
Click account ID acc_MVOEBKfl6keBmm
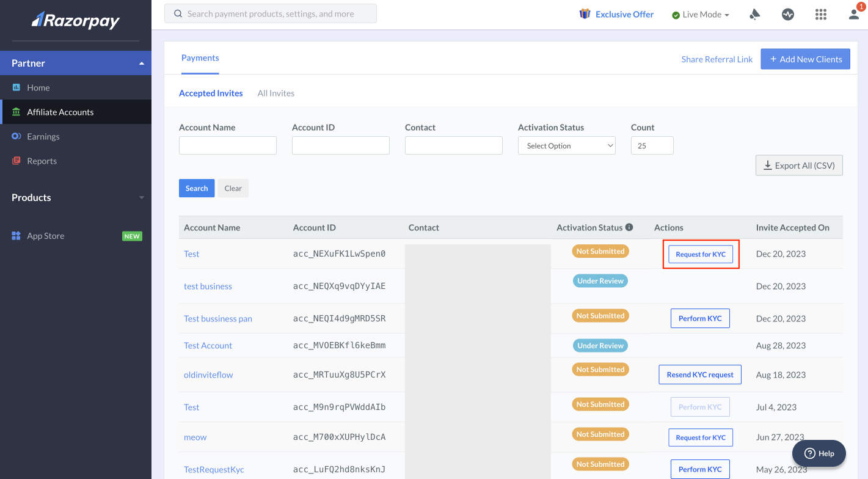coord(339,345)
